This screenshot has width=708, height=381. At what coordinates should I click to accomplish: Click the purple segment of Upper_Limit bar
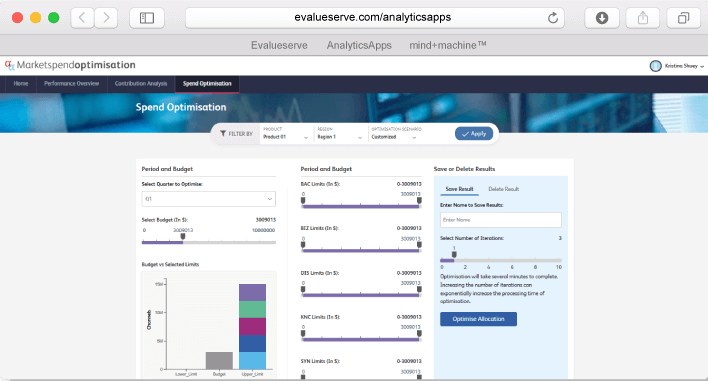[252, 293]
